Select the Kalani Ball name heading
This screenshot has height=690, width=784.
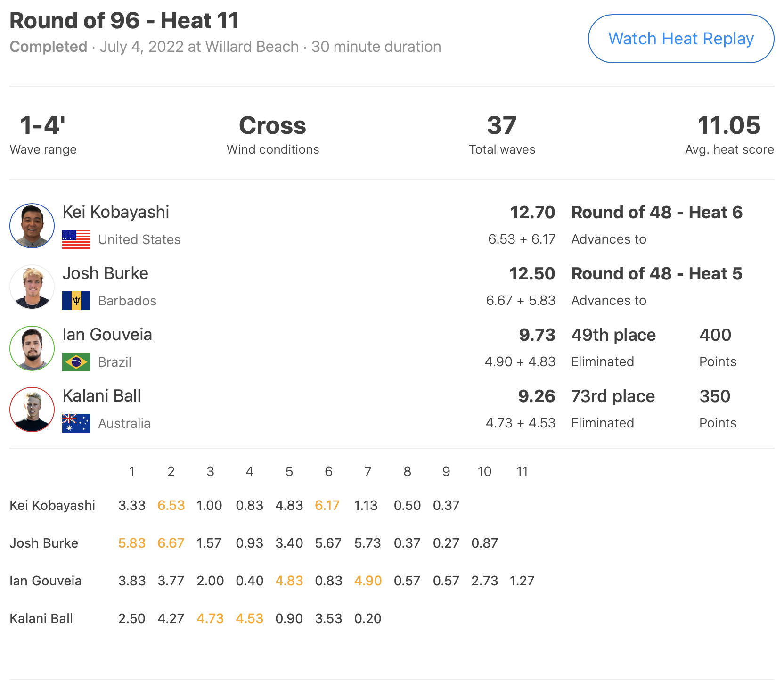pos(102,396)
